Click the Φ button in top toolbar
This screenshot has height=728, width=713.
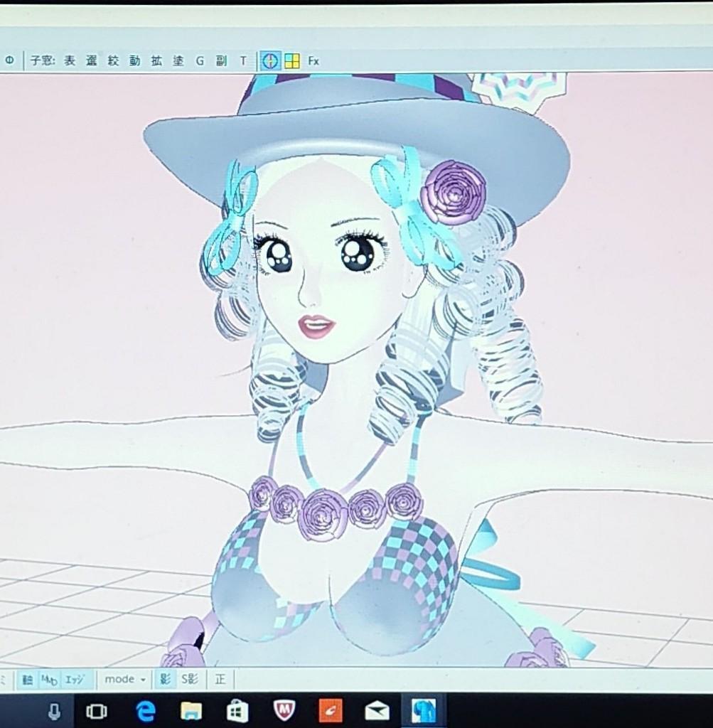tap(9, 60)
